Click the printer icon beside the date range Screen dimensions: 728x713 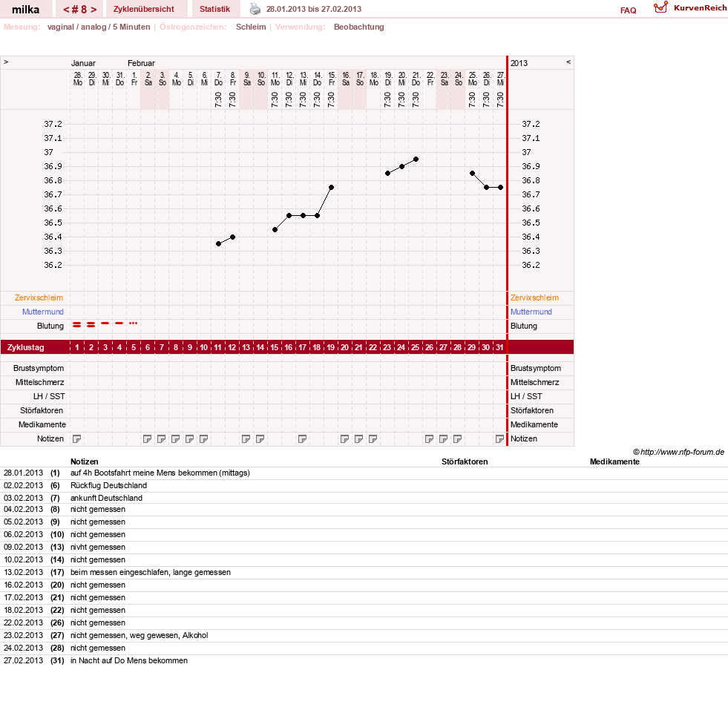pyautogui.click(x=255, y=9)
